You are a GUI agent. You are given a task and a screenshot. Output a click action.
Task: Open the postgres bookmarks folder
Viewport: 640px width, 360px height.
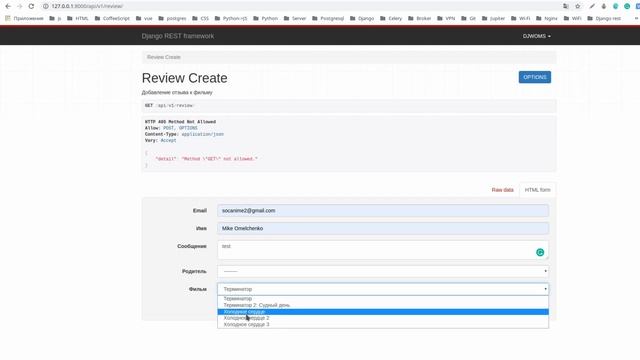pos(172,18)
